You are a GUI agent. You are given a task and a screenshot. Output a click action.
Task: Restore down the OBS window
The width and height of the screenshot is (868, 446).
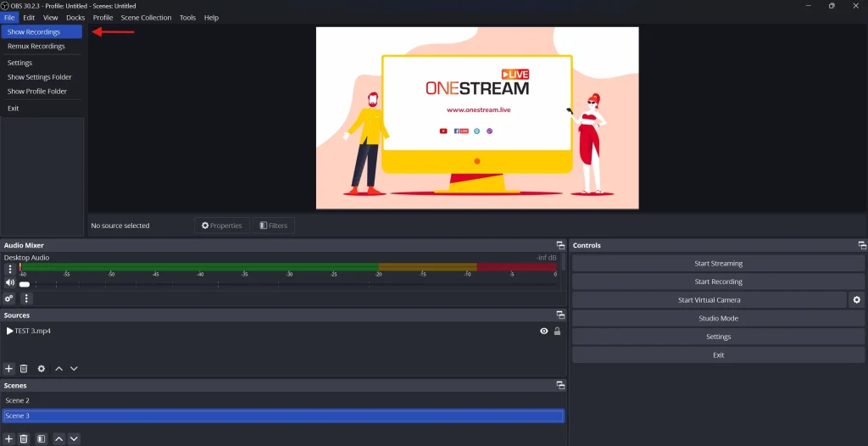(832, 6)
